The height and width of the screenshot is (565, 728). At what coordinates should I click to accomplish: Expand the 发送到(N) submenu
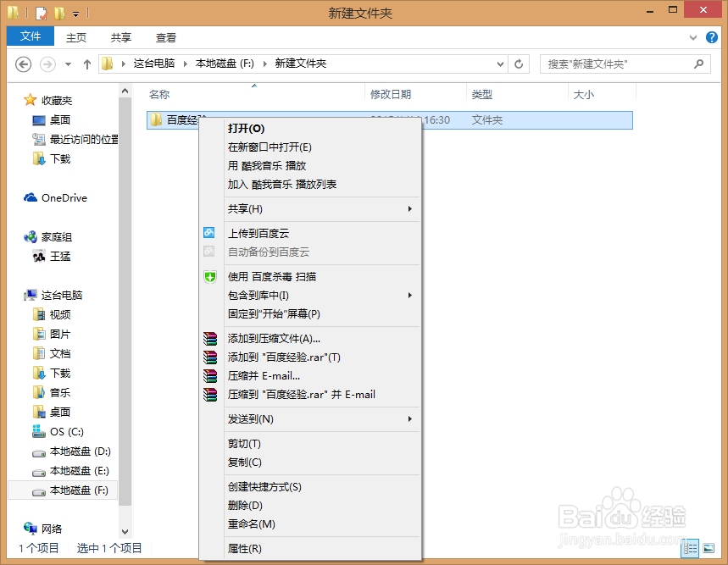coord(410,419)
